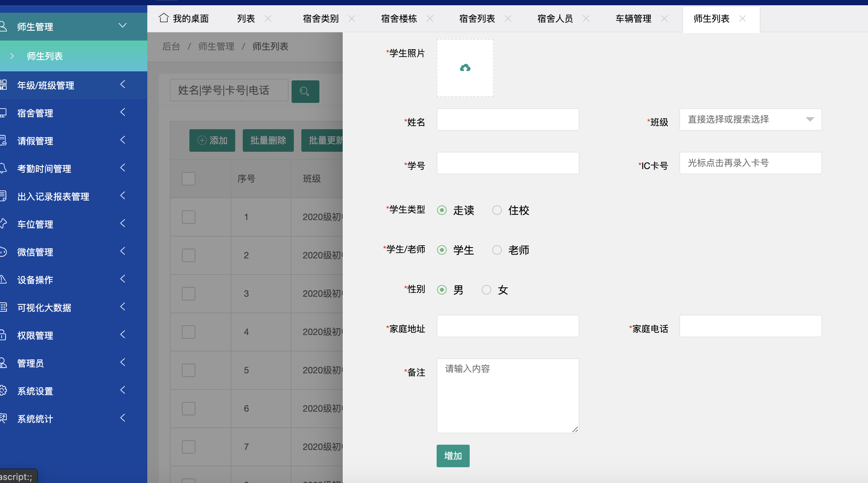The height and width of the screenshot is (483, 868).
Task: Click the 考勤时间管理 bell icon
Action: click(3, 168)
